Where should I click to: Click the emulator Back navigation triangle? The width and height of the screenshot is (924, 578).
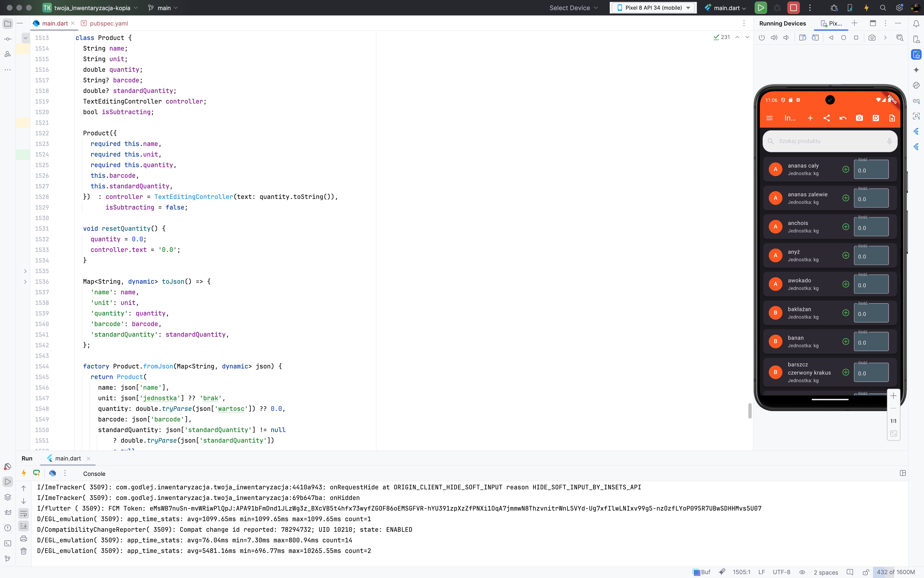pyautogui.click(x=831, y=38)
